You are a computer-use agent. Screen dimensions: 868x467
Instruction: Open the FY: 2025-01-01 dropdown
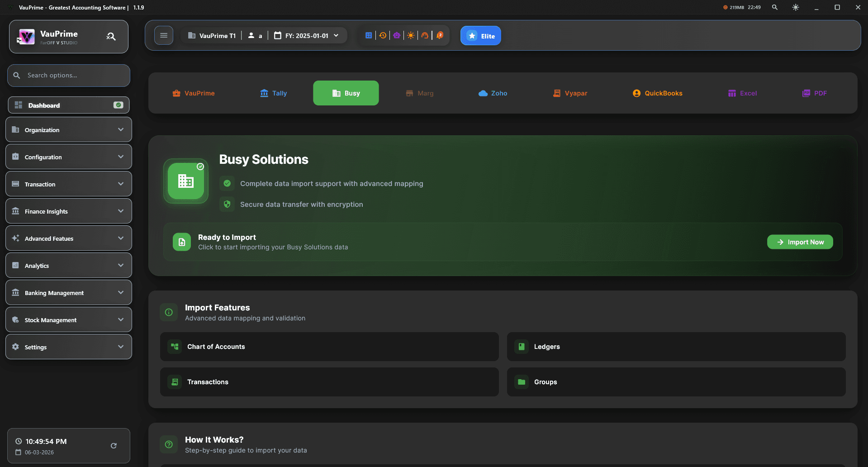(307, 35)
